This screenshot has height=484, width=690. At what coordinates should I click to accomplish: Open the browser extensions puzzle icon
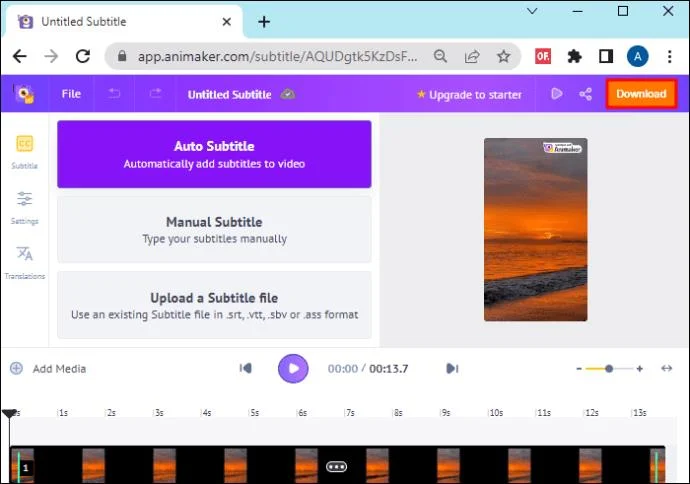click(574, 56)
